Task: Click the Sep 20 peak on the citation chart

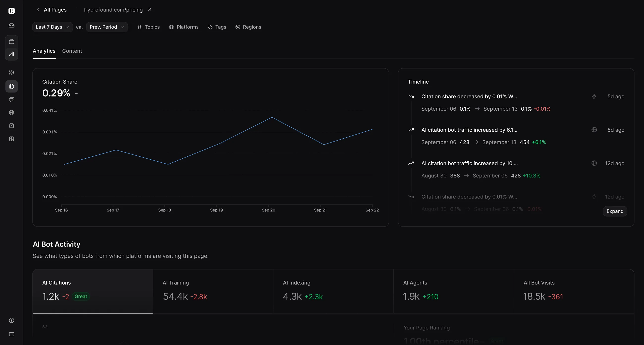Action: (272, 117)
